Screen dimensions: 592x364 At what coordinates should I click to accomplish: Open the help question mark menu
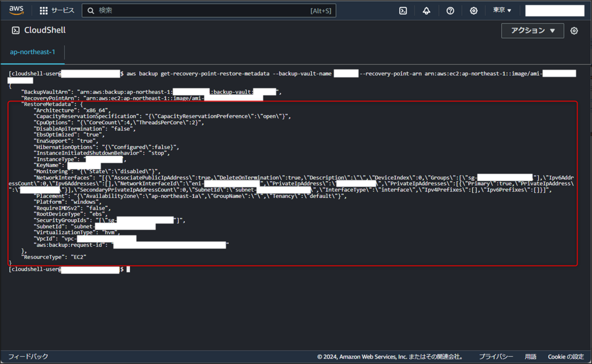(x=450, y=10)
